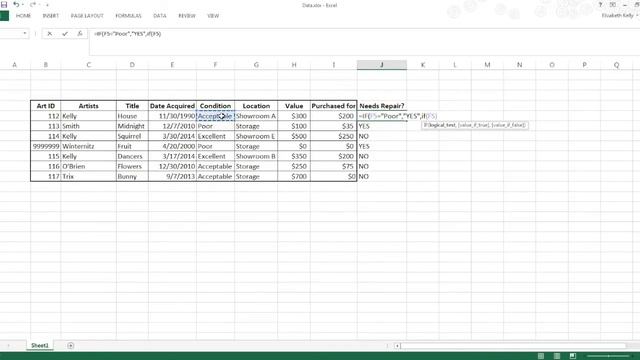Adjust the zoom slider in status bar

[608, 356]
